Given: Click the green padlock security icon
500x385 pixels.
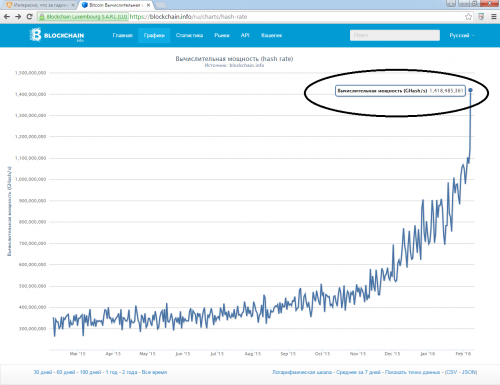Looking at the screenshot, I should tap(42, 17).
